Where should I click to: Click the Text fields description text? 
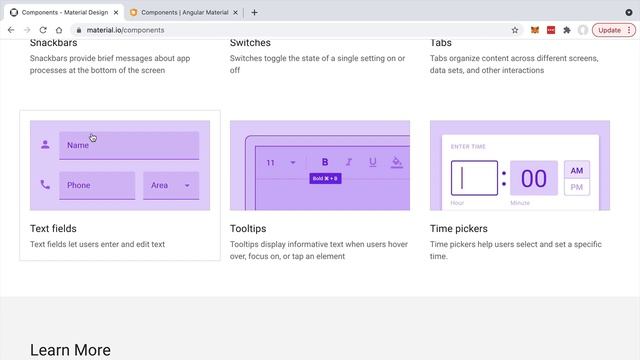point(97,244)
